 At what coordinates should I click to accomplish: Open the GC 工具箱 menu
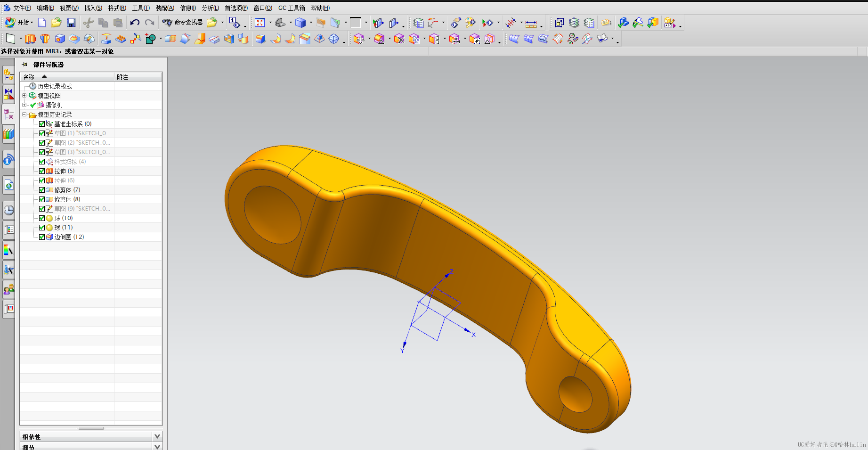[292, 8]
